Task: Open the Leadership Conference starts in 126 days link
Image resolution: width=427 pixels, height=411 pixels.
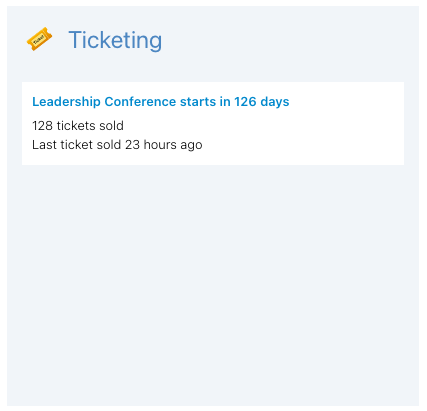Action: 161,102
